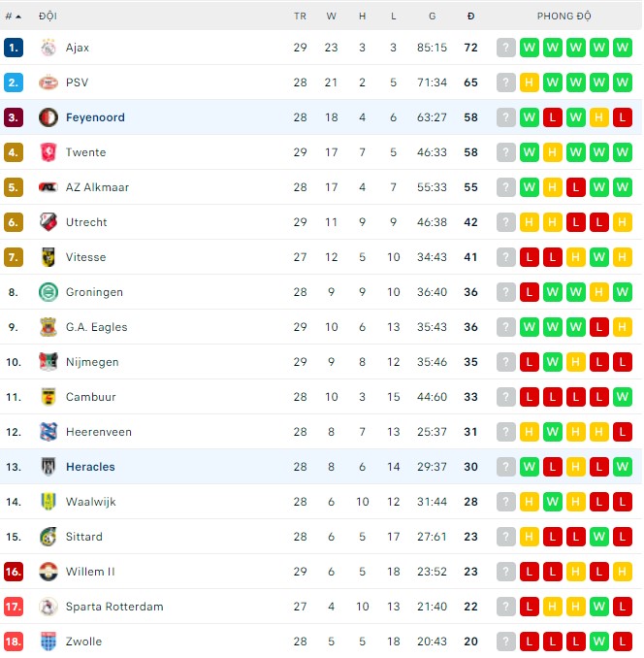Click the Vitesse team badge
Screen dimensions: 644x658
pyautogui.click(x=48, y=257)
